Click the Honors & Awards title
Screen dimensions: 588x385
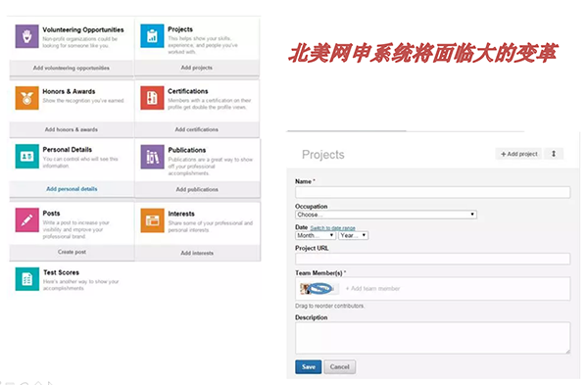[69, 91]
